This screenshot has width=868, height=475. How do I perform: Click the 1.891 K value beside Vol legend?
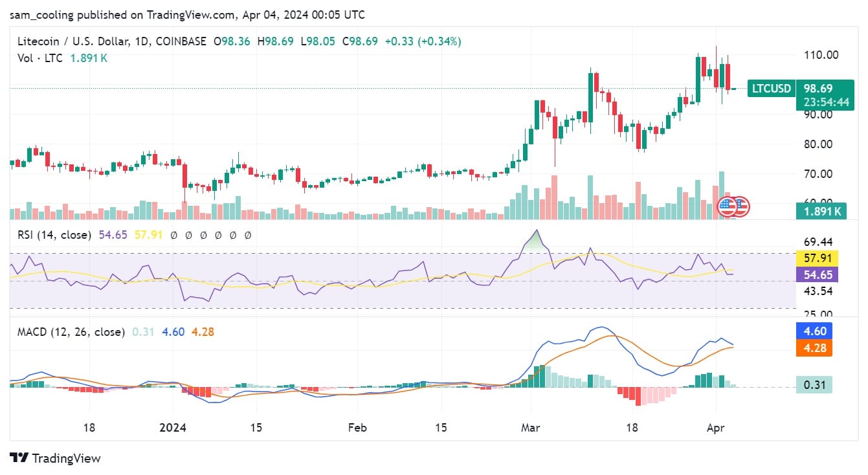[89, 58]
